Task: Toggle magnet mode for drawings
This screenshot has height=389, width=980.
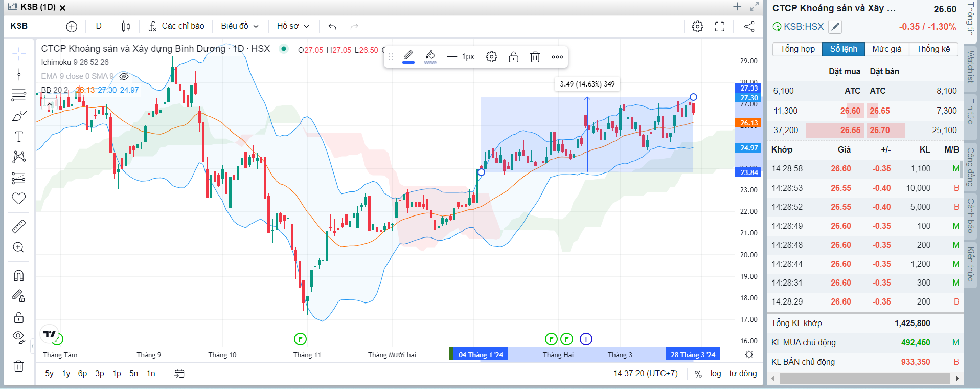Action: [19, 275]
